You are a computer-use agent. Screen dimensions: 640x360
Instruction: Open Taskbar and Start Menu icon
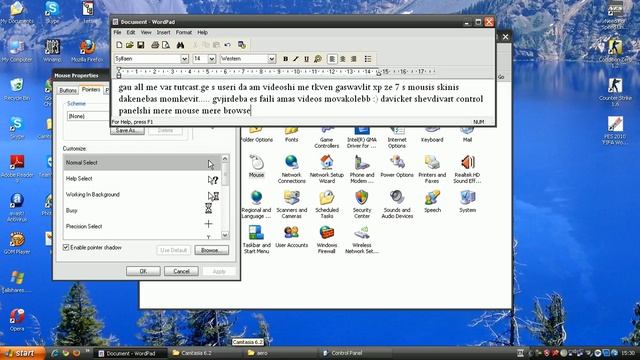click(x=256, y=240)
